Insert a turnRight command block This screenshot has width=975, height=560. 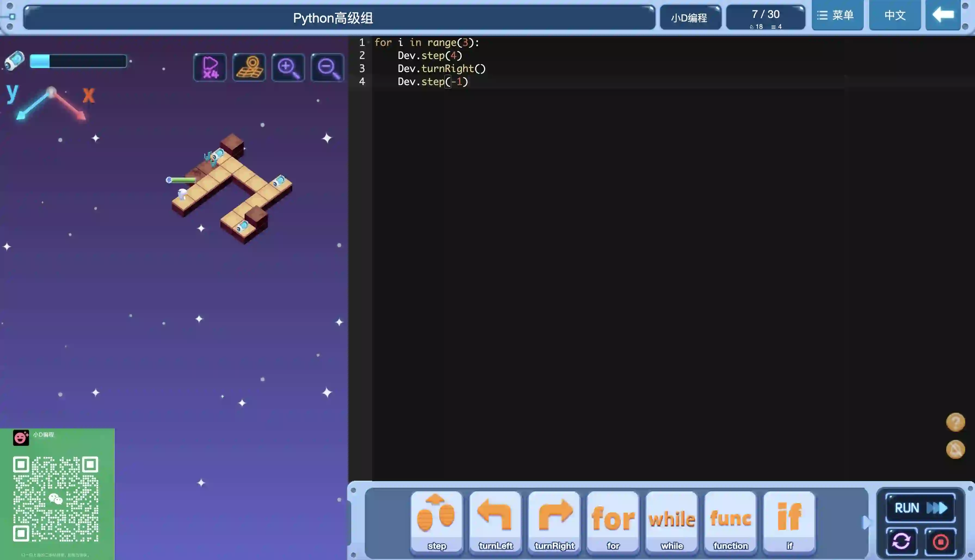pyautogui.click(x=554, y=521)
